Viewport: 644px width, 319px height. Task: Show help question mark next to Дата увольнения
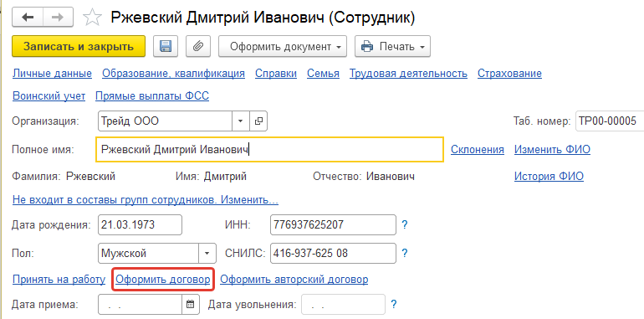[393, 305]
